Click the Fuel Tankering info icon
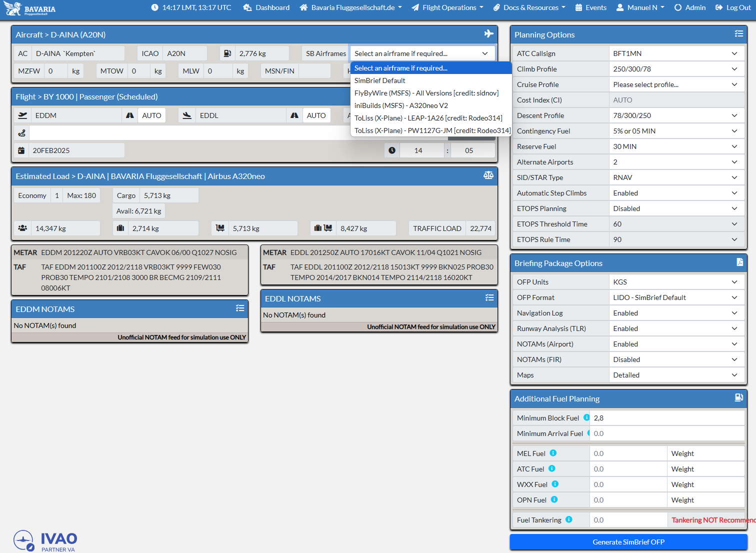The width and height of the screenshot is (756, 553). point(569,519)
